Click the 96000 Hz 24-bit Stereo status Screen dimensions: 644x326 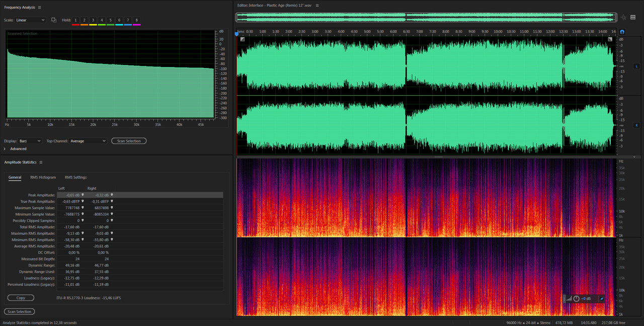pos(528,322)
